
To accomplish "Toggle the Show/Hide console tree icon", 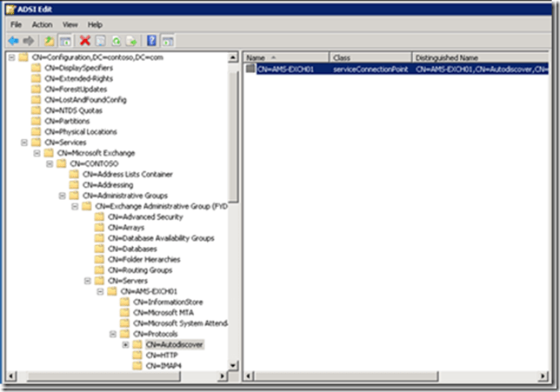I will (167, 40).
